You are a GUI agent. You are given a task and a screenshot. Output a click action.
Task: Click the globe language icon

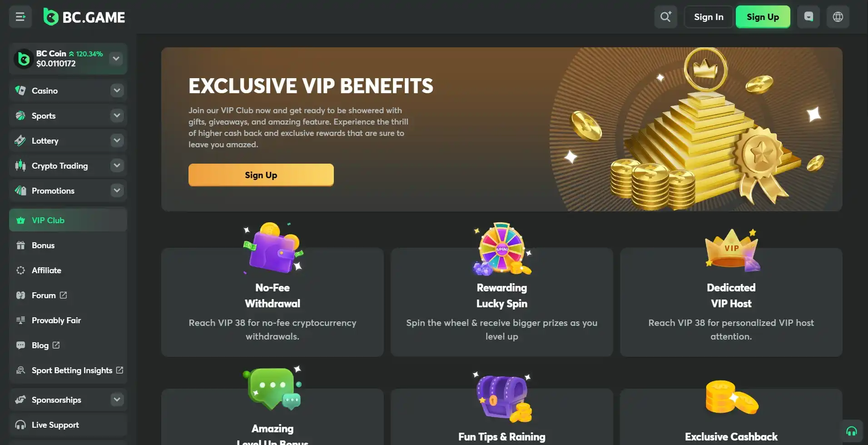(838, 17)
